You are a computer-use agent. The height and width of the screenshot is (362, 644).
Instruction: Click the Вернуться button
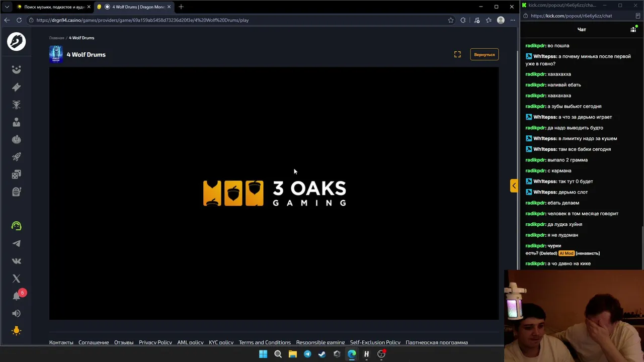484,54
